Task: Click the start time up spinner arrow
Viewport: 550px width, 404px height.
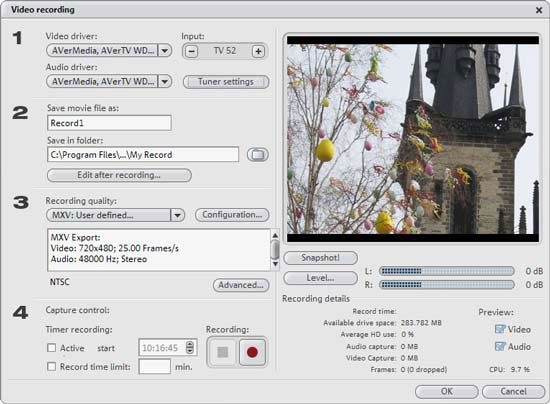Action: coord(190,344)
